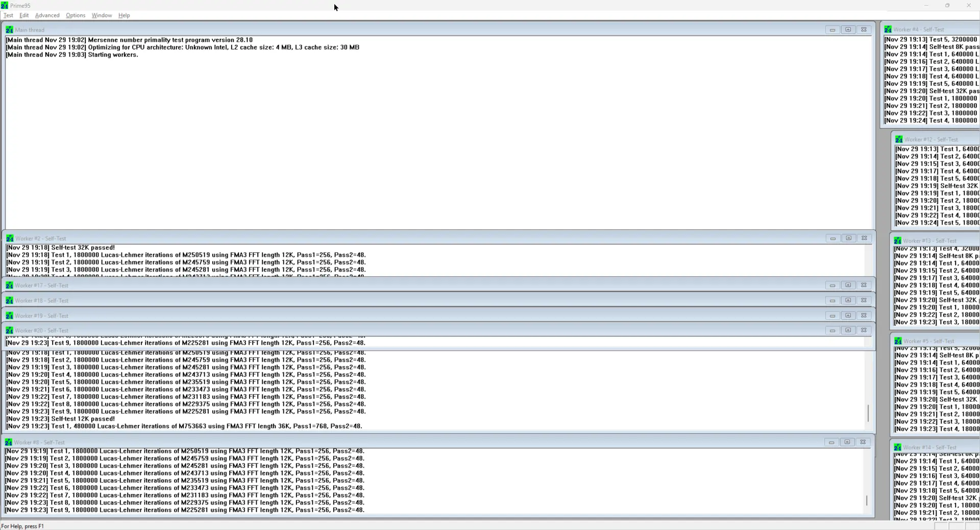Minimize the Worker #19 window

(x=832, y=316)
